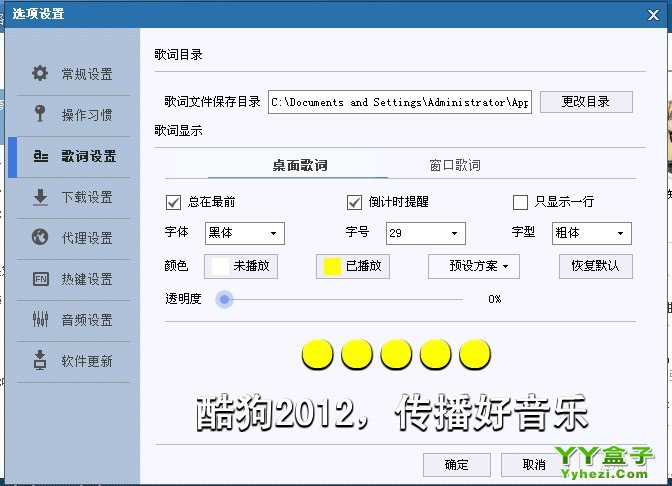The height and width of the screenshot is (486, 672).
Task: Open 热键设置 settings page
Action: [x=73, y=279]
